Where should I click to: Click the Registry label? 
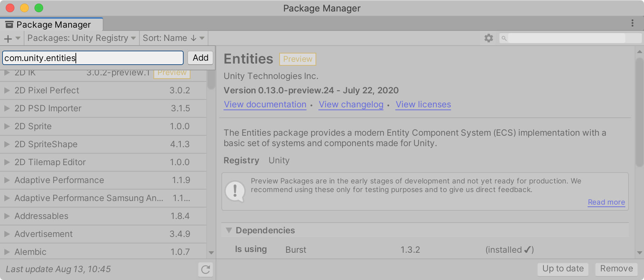pyautogui.click(x=241, y=160)
